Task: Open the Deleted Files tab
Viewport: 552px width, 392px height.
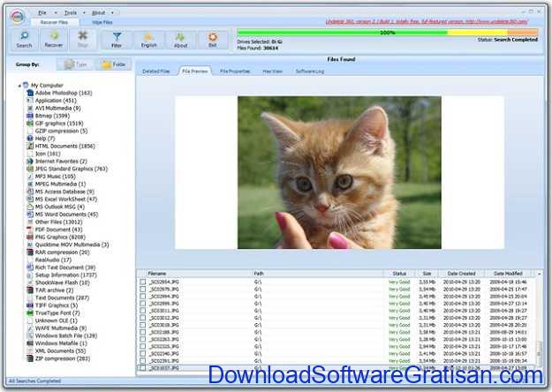Action: [156, 72]
